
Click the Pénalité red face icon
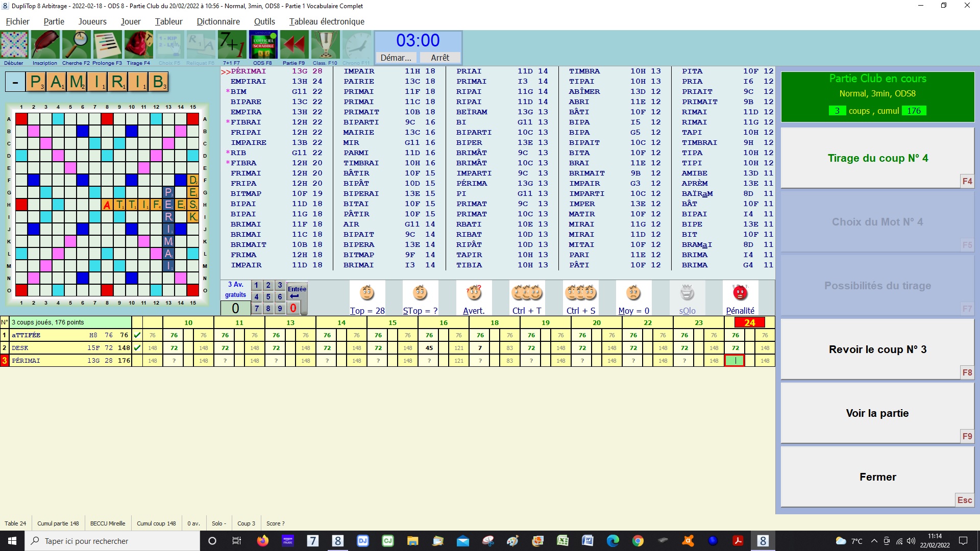pos(740,293)
